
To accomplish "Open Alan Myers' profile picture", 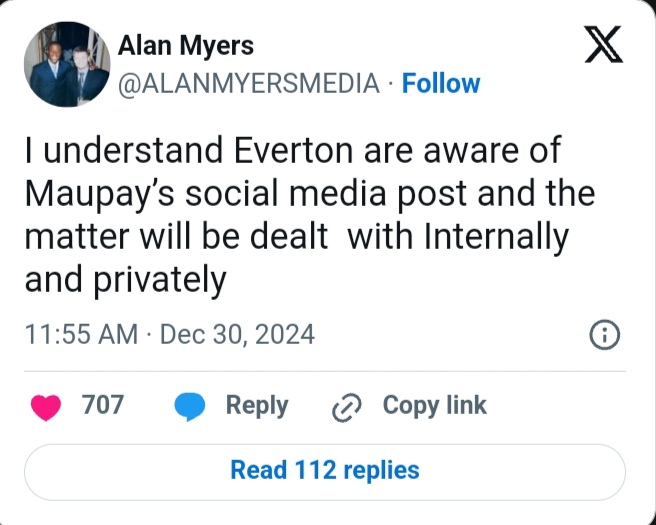I will pyautogui.click(x=62, y=65).
